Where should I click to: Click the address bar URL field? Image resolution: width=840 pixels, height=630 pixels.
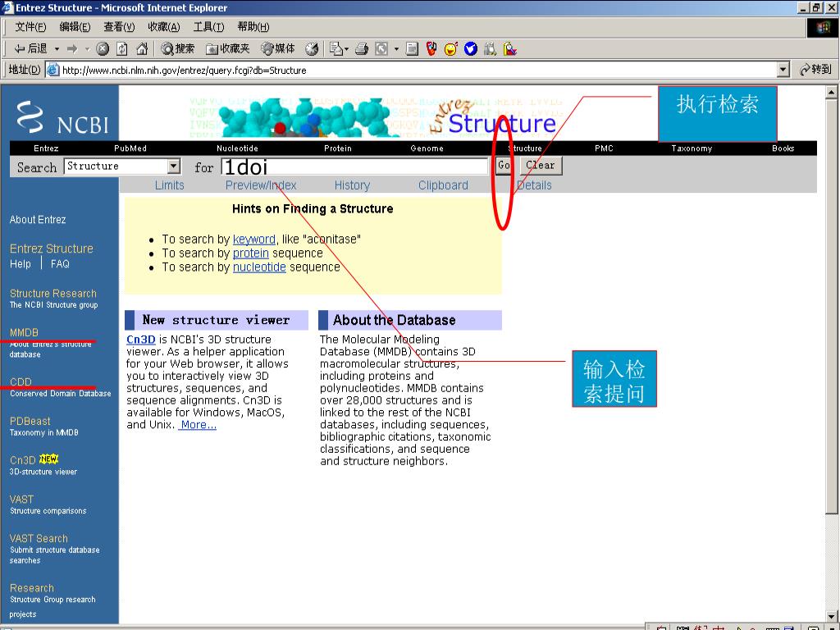pos(418,70)
